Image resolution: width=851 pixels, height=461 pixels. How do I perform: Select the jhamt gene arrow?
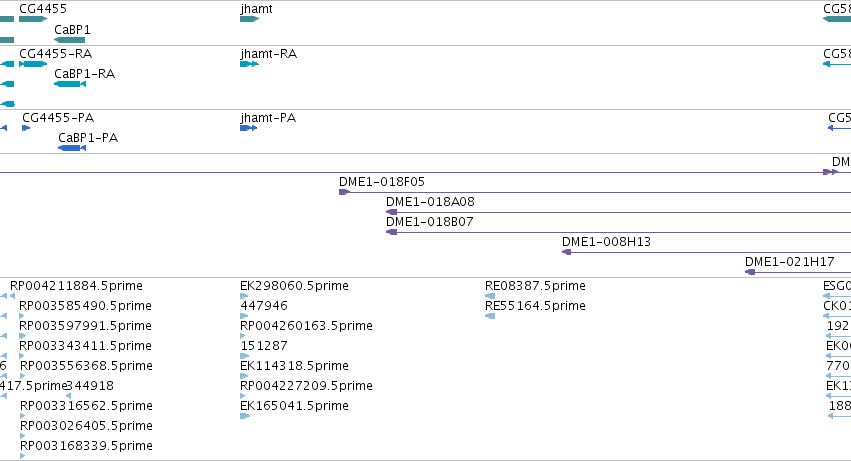[250, 19]
